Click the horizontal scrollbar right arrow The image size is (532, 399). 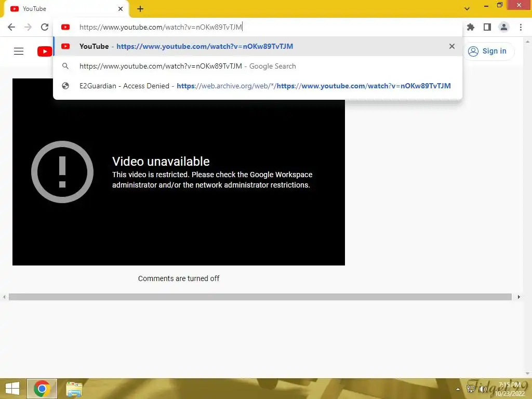[519, 297]
